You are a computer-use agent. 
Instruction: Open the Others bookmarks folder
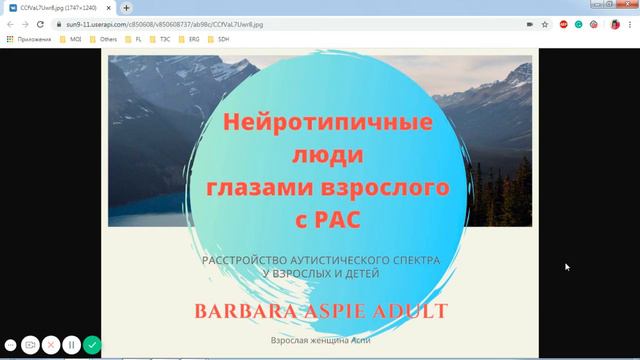[x=103, y=39]
